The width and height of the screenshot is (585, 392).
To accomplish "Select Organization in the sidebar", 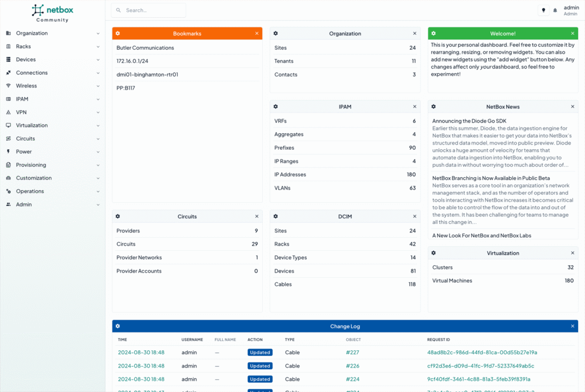I will [31, 33].
